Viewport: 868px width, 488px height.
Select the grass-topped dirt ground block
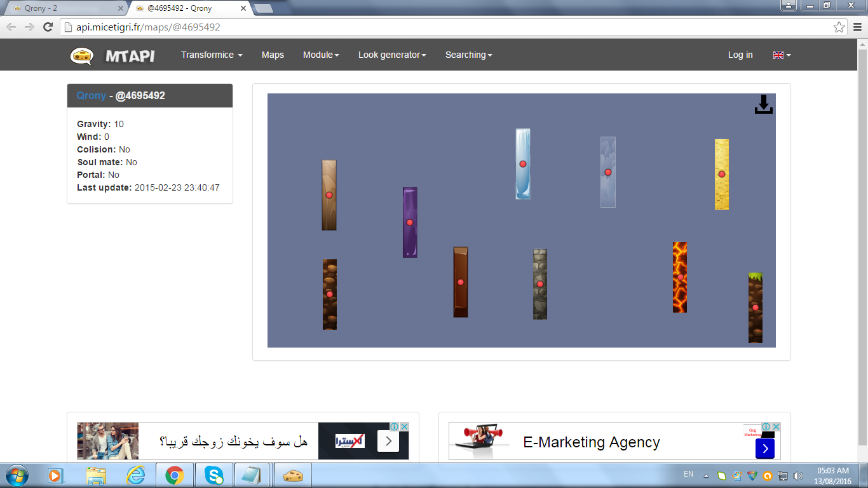pyautogui.click(x=756, y=308)
